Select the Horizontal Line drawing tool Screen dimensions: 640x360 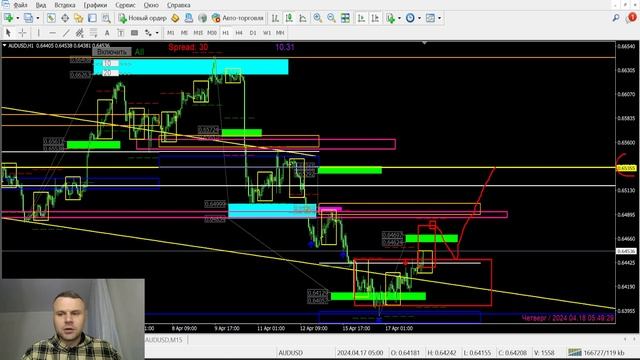click(x=52, y=33)
